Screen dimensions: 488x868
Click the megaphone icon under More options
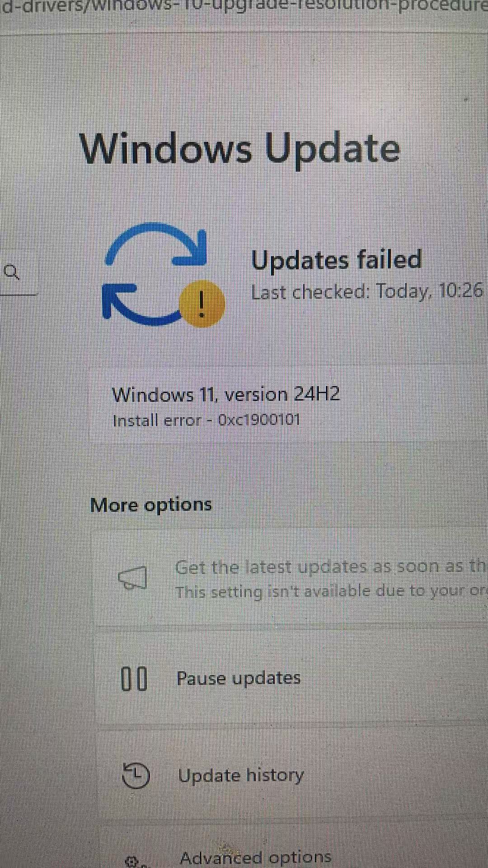click(x=133, y=578)
